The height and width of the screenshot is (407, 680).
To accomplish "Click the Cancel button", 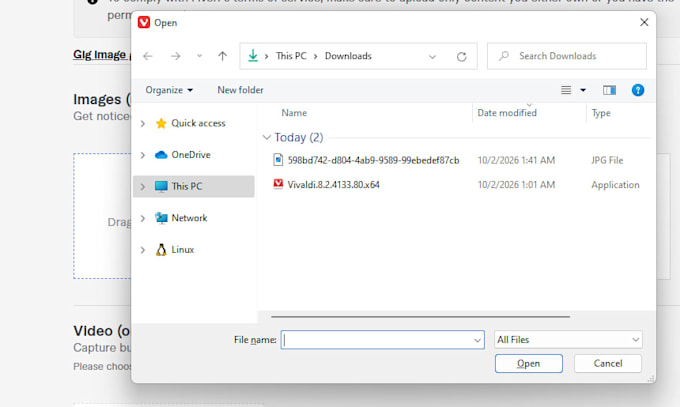I will pyautogui.click(x=608, y=364).
